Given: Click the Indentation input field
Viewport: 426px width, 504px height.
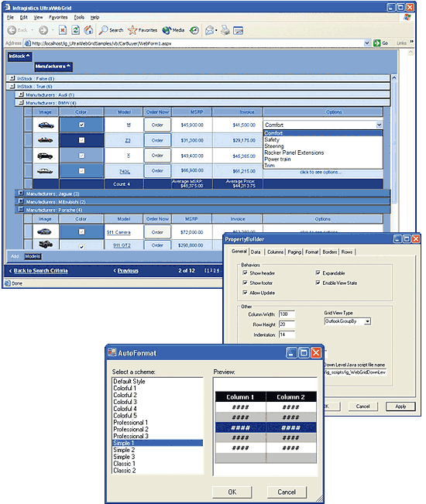Looking at the screenshot, I should coord(287,334).
